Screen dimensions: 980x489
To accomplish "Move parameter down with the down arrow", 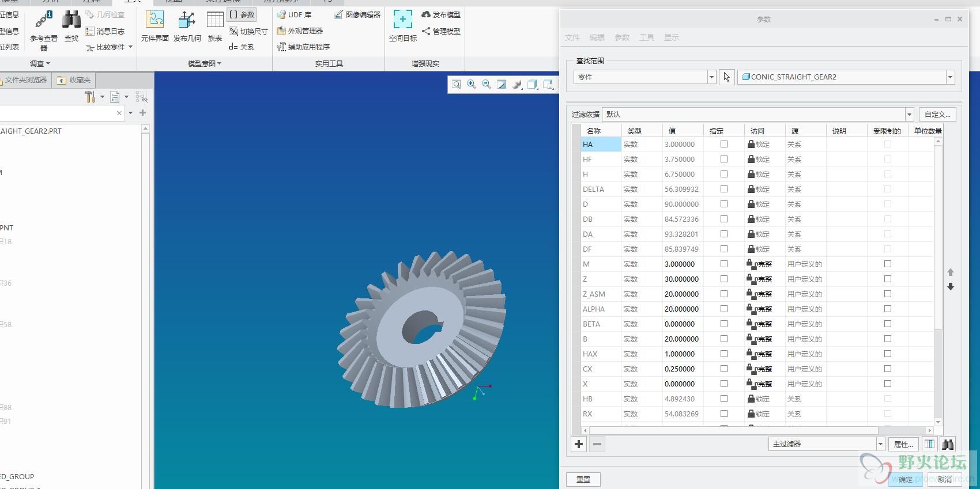I will pyautogui.click(x=951, y=286).
